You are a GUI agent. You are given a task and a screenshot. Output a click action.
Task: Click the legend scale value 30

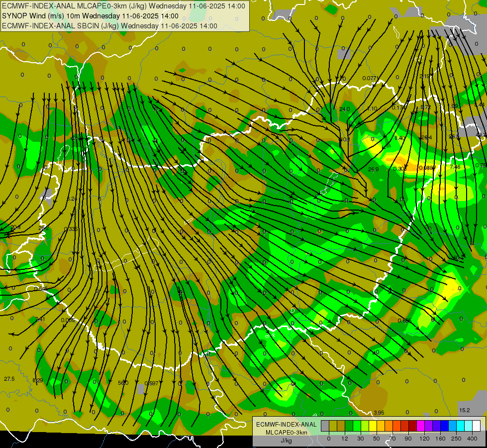[x=361, y=439]
